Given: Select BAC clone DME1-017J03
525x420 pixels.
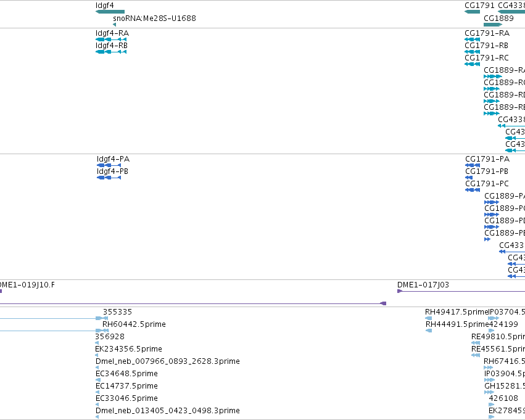Looking at the screenshot, I should click(x=461, y=291).
